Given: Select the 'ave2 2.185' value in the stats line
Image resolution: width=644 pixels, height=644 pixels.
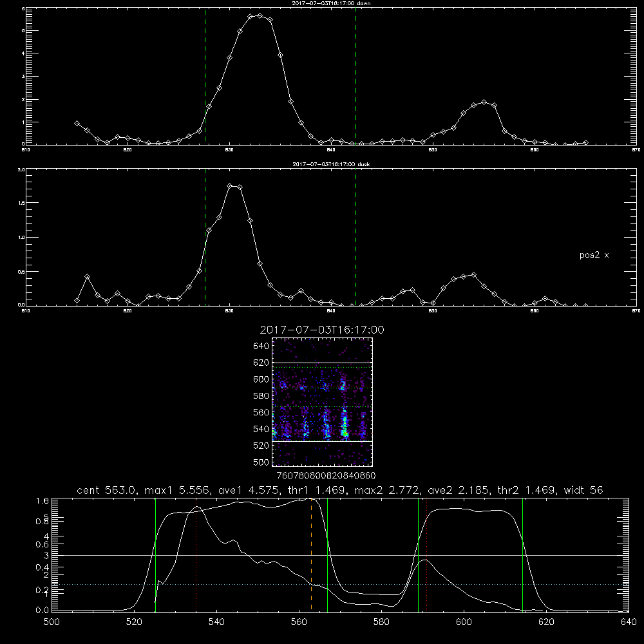Looking at the screenshot, I should coord(460,490).
